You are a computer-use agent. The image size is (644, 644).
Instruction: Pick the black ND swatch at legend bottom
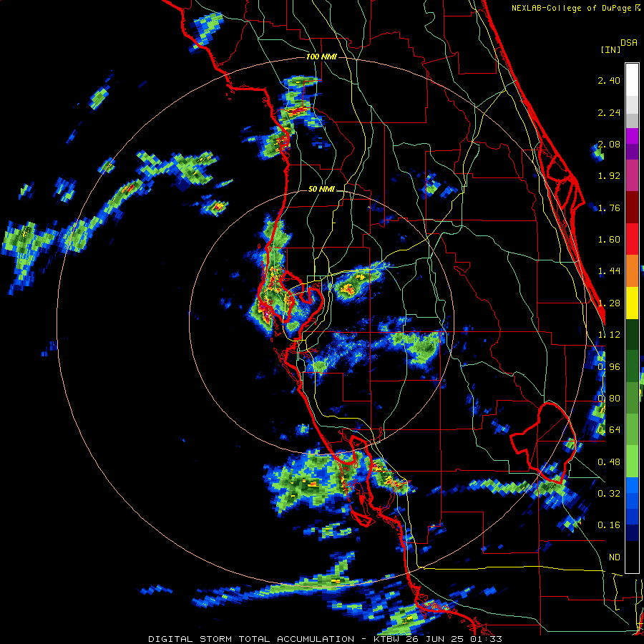[x=632, y=557]
